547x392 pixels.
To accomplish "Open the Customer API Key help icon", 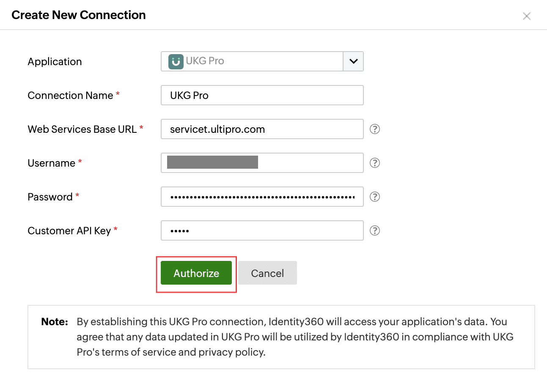I will pos(375,230).
